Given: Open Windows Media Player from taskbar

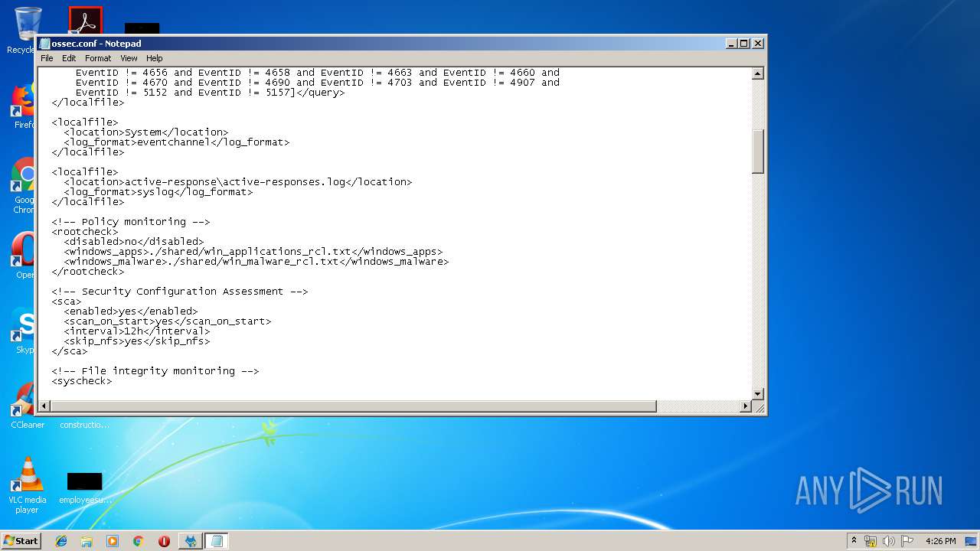Looking at the screenshot, I should (113, 541).
